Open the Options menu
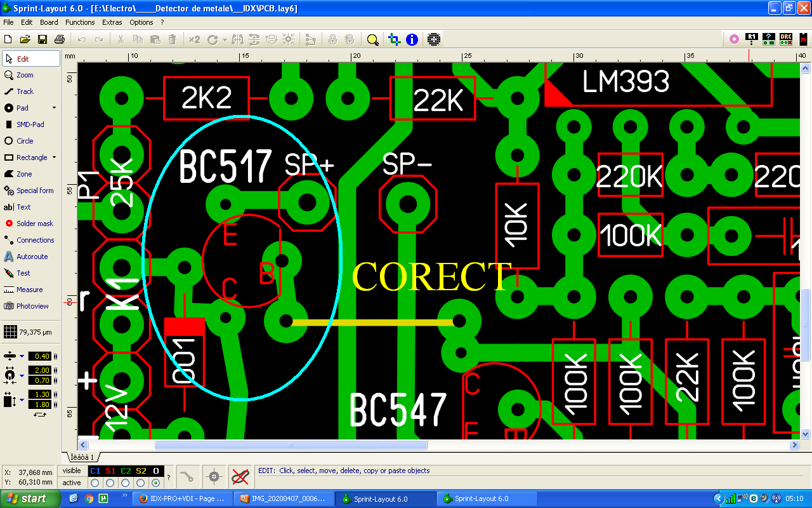This screenshot has height=508, width=812. pos(141,22)
